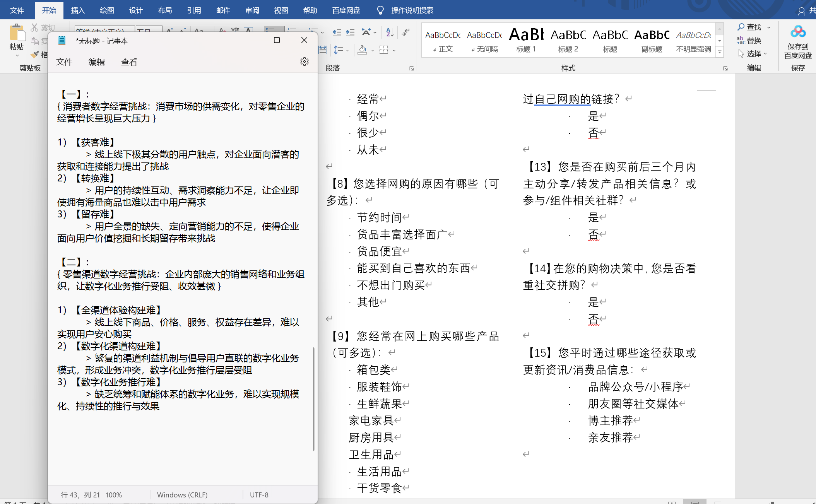The width and height of the screenshot is (816, 504).
Task: Switch to the 插入 ribbon tab
Action: pos(78,10)
